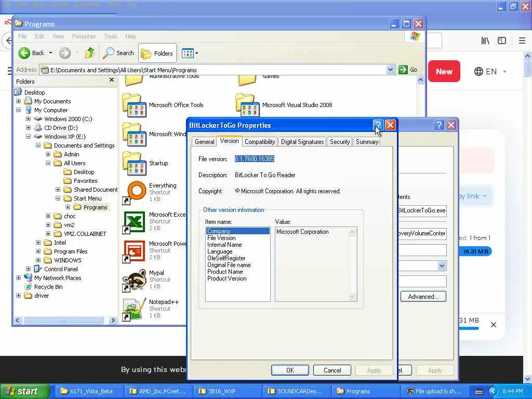
Task: Open the EN language selector in browser
Action: click(x=490, y=72)
